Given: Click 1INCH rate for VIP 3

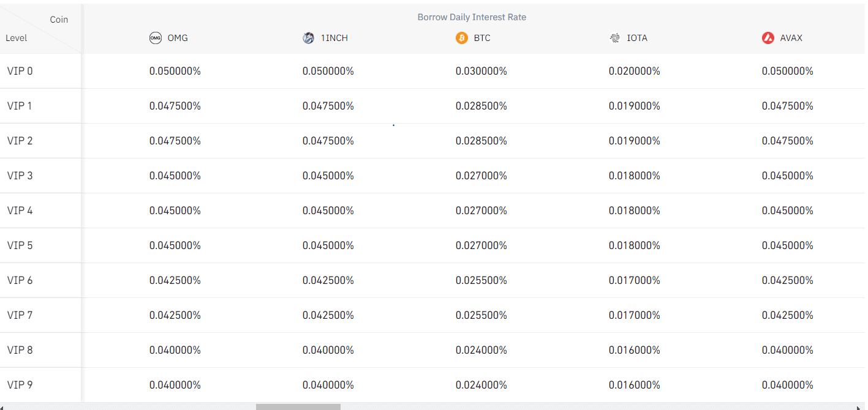Looking at the screenshot, I should click(x=328, y=176).
